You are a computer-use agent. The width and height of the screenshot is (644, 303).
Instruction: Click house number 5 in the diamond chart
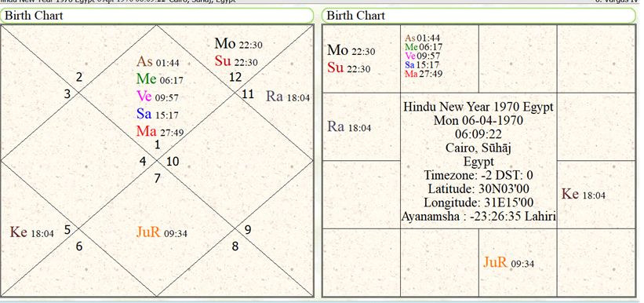(67, 229)
